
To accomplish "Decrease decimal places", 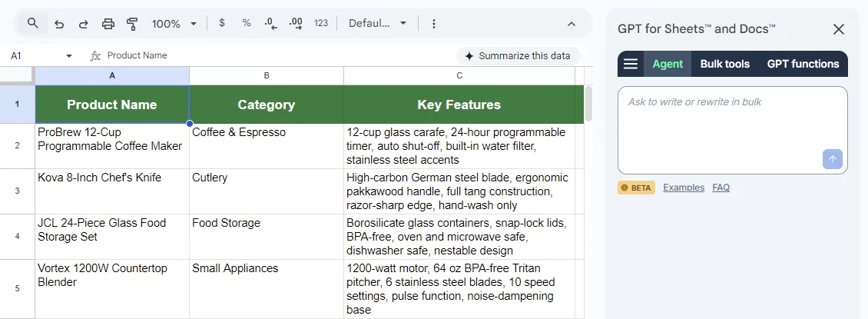I will [270, 24].
